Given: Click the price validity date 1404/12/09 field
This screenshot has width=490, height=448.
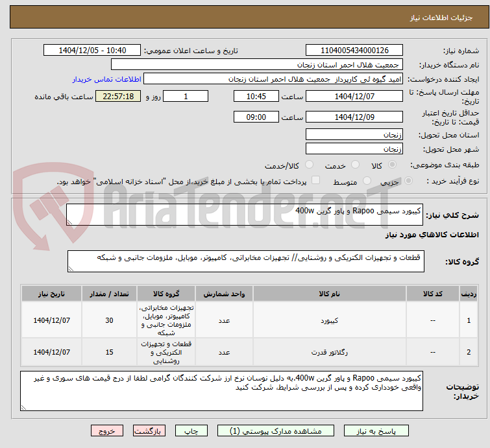Looking at the screenshot, I should point(354,117).
